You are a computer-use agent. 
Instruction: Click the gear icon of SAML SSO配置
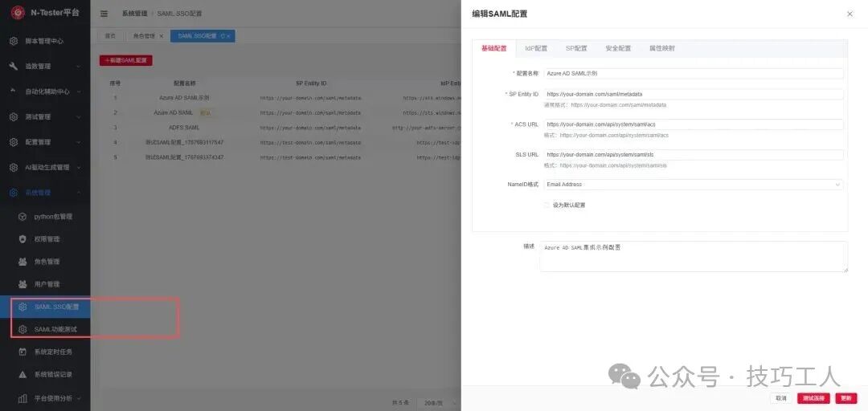pyautogui.click(x=23, y=307)
